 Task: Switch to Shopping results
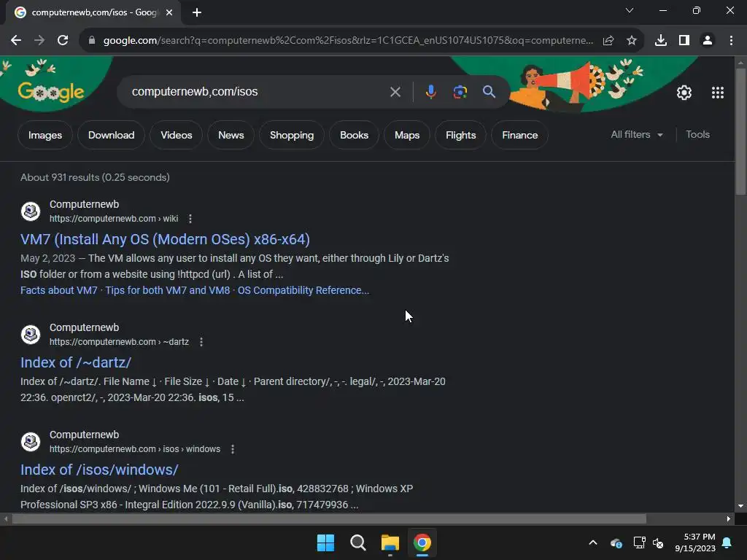coord(292,135)
